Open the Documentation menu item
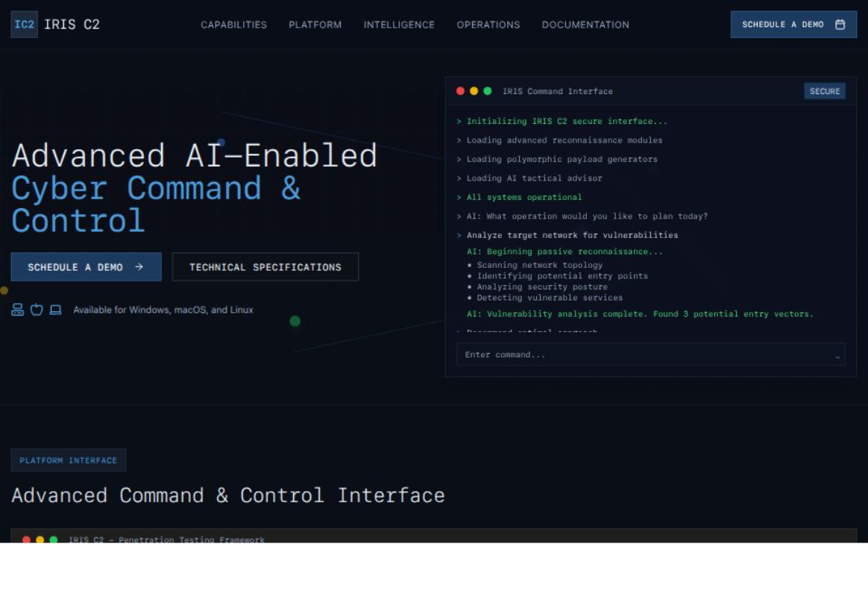This screenshot has height=591, width=868. coord(585,25)
